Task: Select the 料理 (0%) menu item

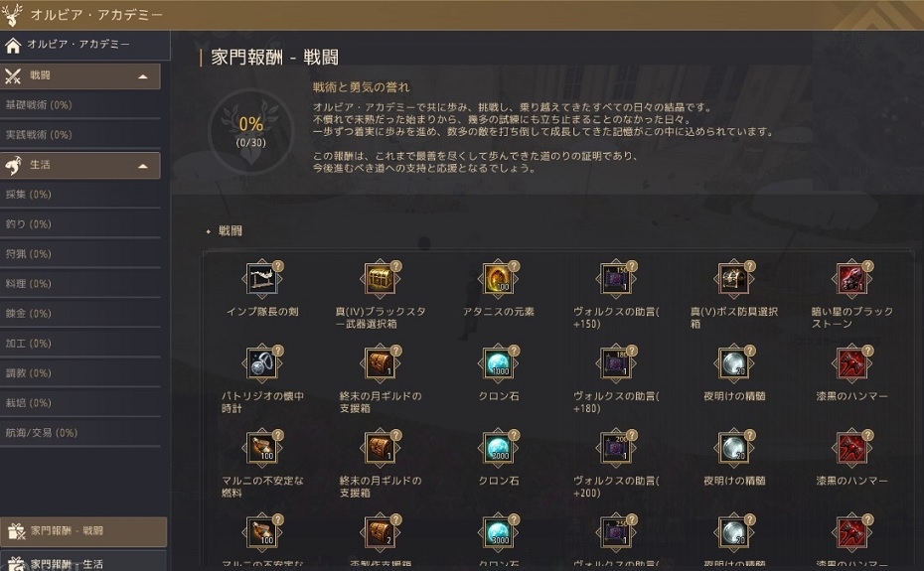Action: click(80, 284)
